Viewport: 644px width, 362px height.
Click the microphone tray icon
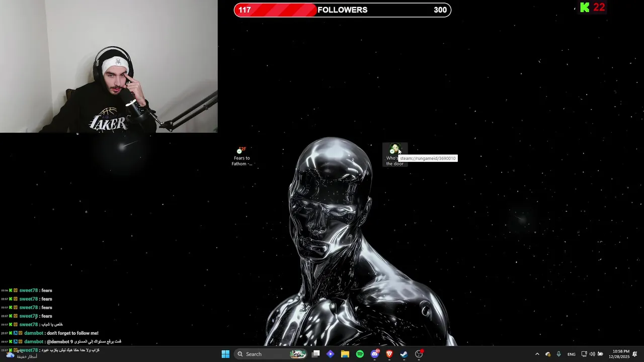[x=558, y=354]
